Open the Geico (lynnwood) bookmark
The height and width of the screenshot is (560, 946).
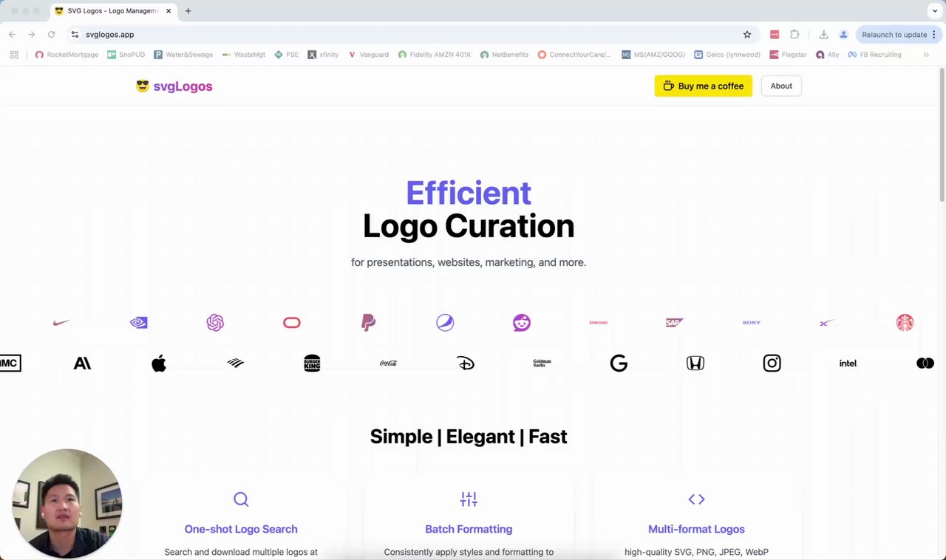pyautogui.click(x=728, y=55)
